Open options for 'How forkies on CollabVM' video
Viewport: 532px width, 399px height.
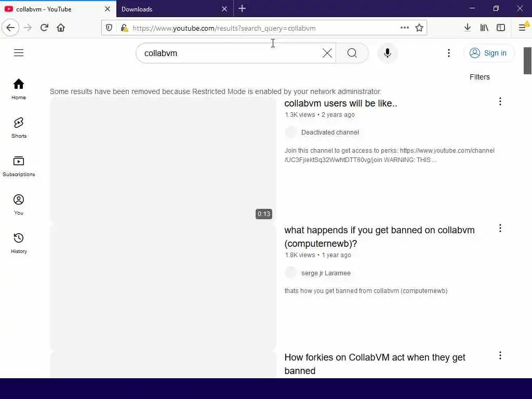click(x=500, y=355)
